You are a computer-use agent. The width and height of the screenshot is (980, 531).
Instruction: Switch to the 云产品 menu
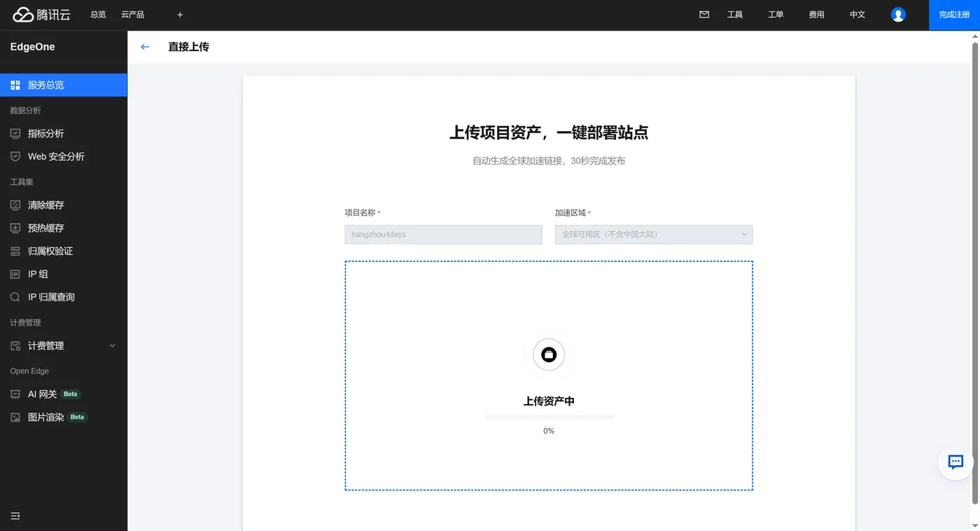point(132,14)
